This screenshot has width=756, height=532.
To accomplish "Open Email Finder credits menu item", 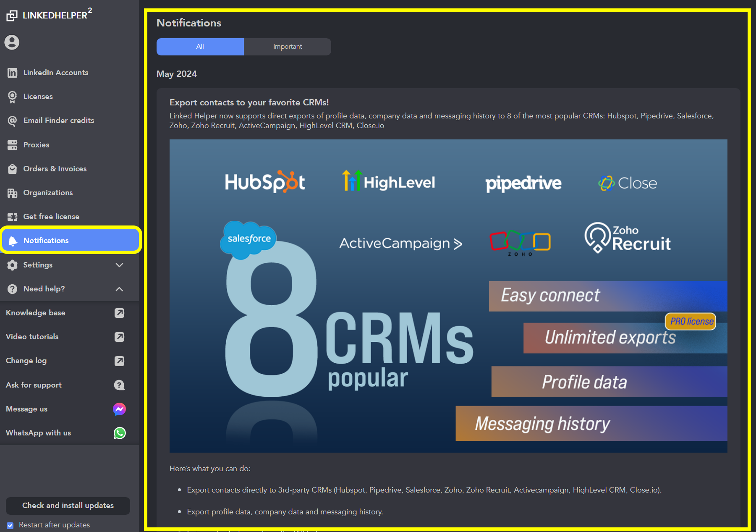I will 69,121.
